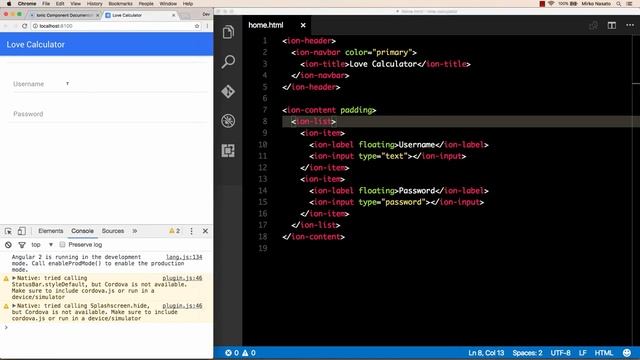
Task: Switch to the Sources tab in DevTools
Action: 113,231
